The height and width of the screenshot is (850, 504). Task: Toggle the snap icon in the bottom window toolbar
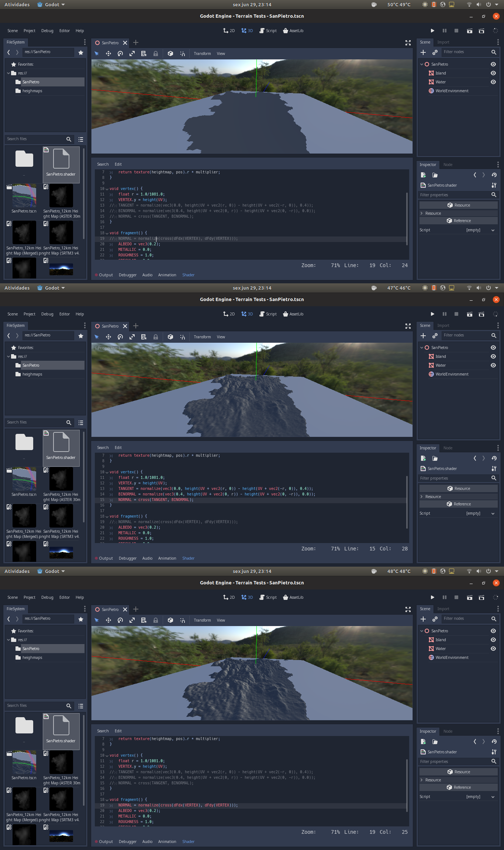182,620
